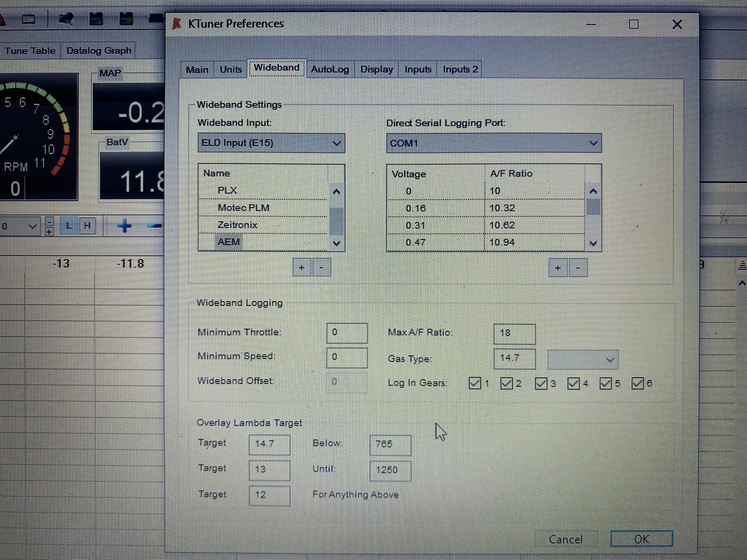The width and height of the screenshot is (747, 560).
Task: Click the L button in main window
Action: point(69,226)
